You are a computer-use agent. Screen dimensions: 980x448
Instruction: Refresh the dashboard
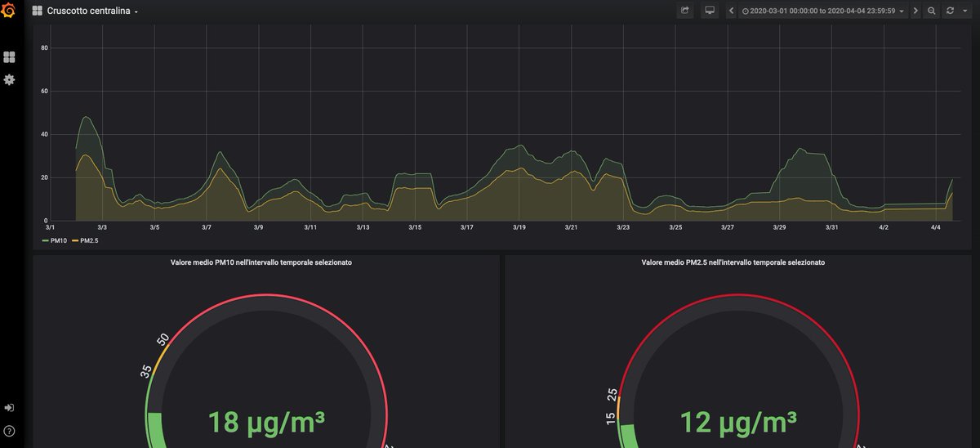950,11
